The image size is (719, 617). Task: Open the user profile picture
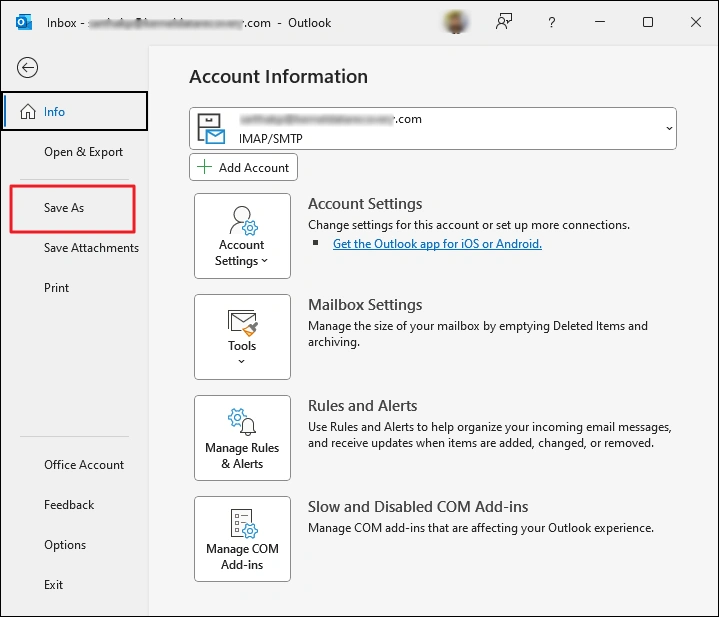click(x=456, y=22)
